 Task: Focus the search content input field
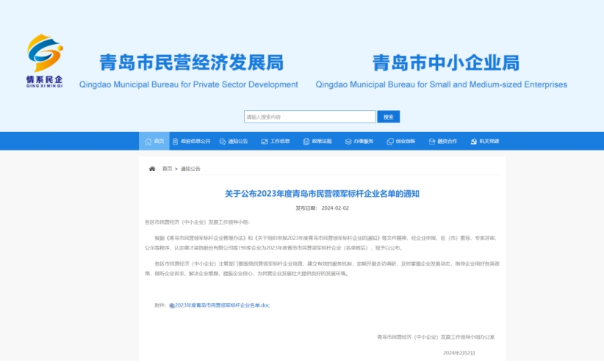[309, 117]
